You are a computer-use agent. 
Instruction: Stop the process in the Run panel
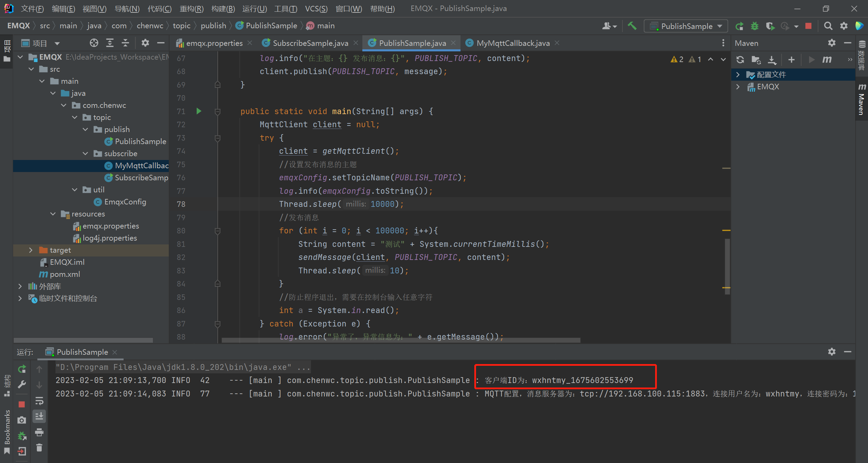tap(22, 404)
